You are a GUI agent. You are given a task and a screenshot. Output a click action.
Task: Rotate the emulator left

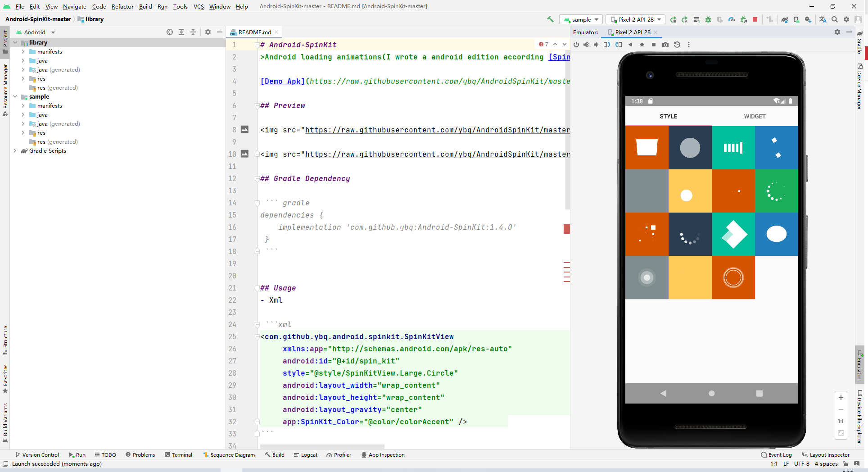[x=606, y=45]
